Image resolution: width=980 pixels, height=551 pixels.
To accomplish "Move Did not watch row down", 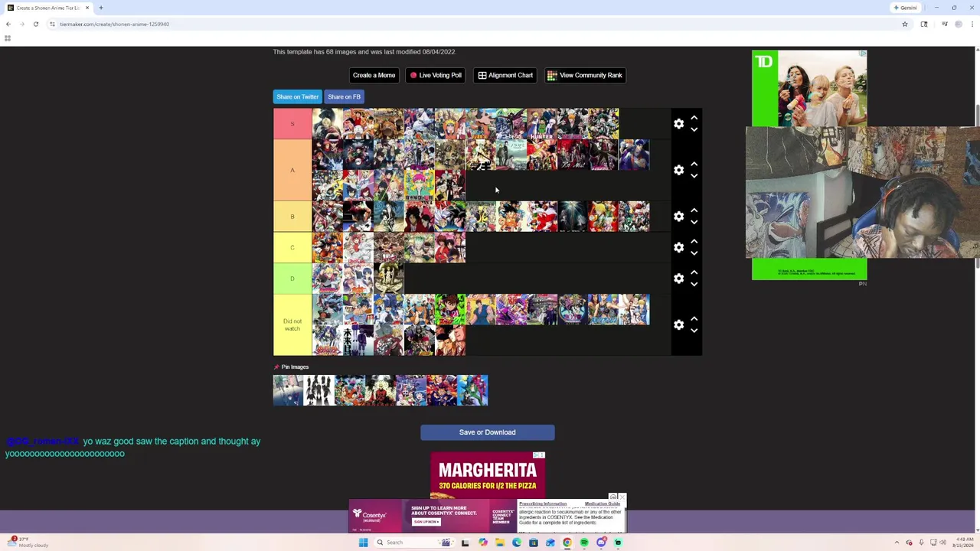I will pyautogui.click(x=694, y=331).
